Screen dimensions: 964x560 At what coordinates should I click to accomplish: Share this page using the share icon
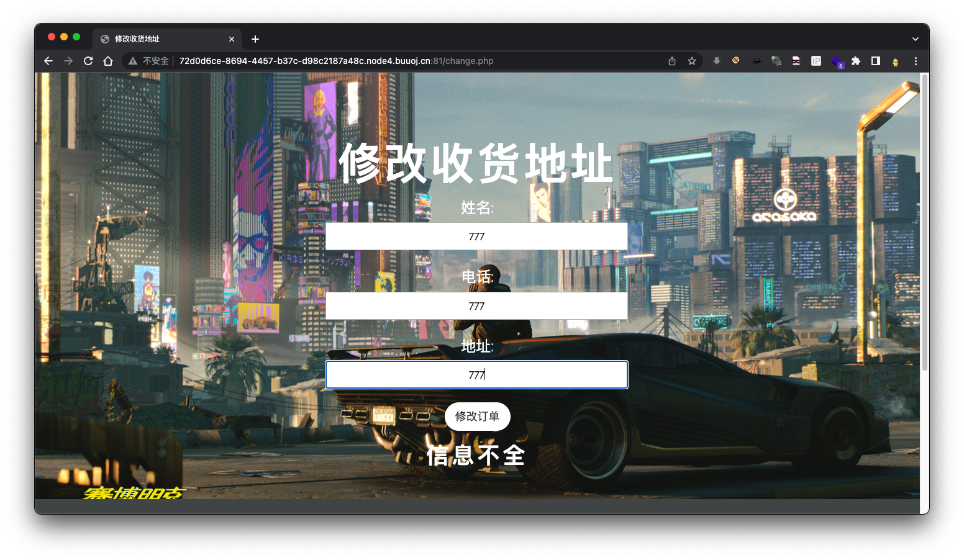pyautogui.click(x=672, y=61)
